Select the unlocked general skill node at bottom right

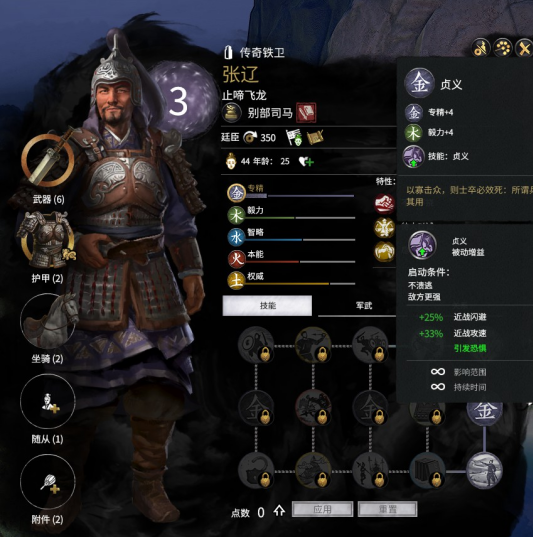tap(484, 470)
